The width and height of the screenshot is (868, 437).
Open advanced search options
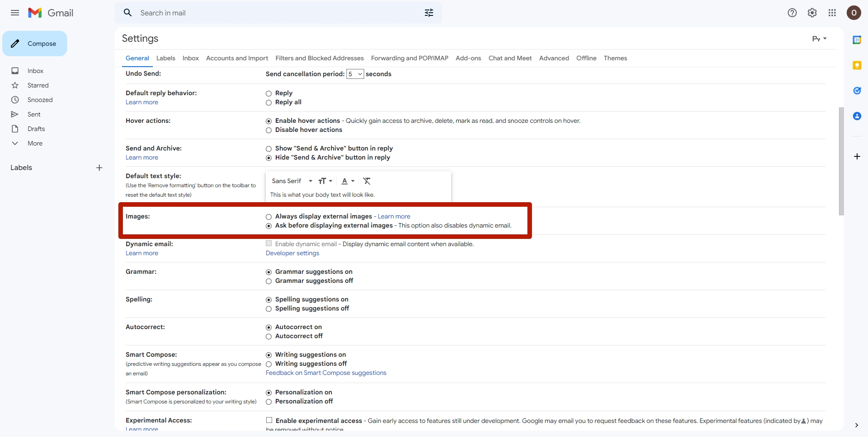(x=429, y=13)
